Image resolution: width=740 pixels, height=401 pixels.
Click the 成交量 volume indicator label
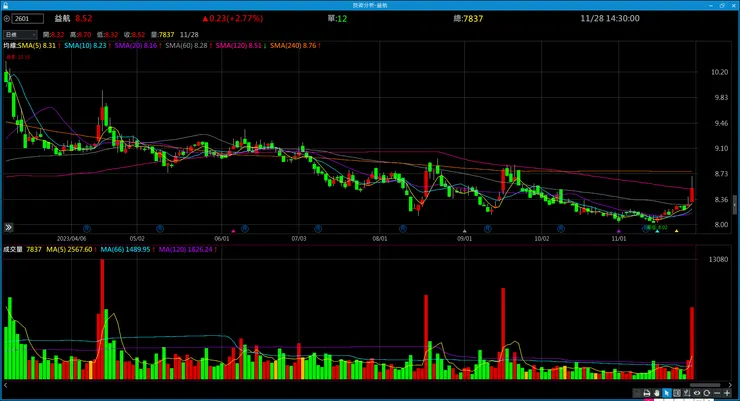coord(13,249)
